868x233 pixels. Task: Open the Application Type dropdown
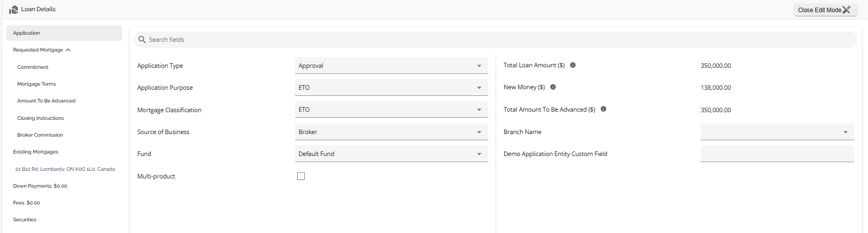click(391, 65)
